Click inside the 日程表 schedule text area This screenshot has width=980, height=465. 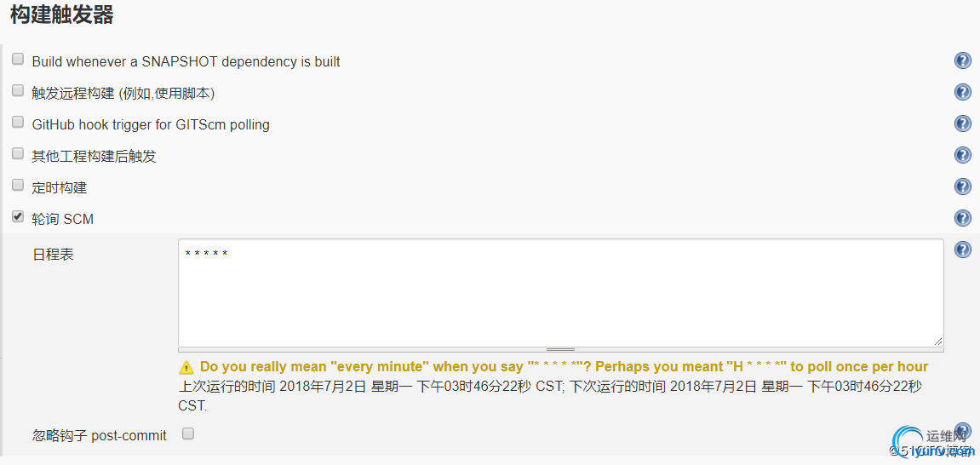[560, 292]
